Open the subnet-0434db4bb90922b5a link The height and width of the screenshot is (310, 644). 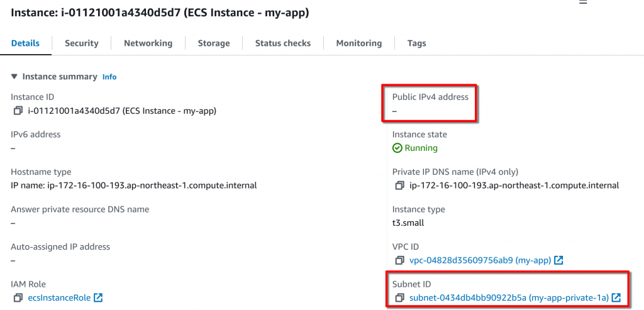tap(509, 297)
